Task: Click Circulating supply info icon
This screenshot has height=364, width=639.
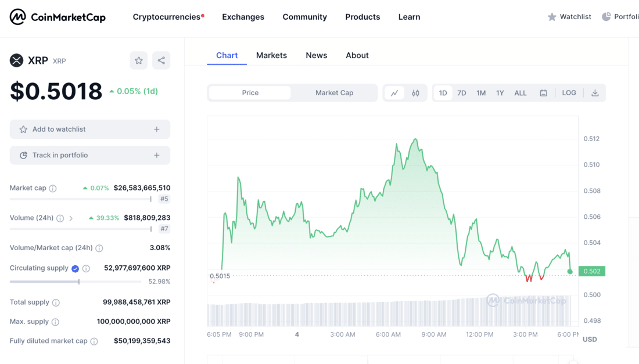Action: coord(86,268)
